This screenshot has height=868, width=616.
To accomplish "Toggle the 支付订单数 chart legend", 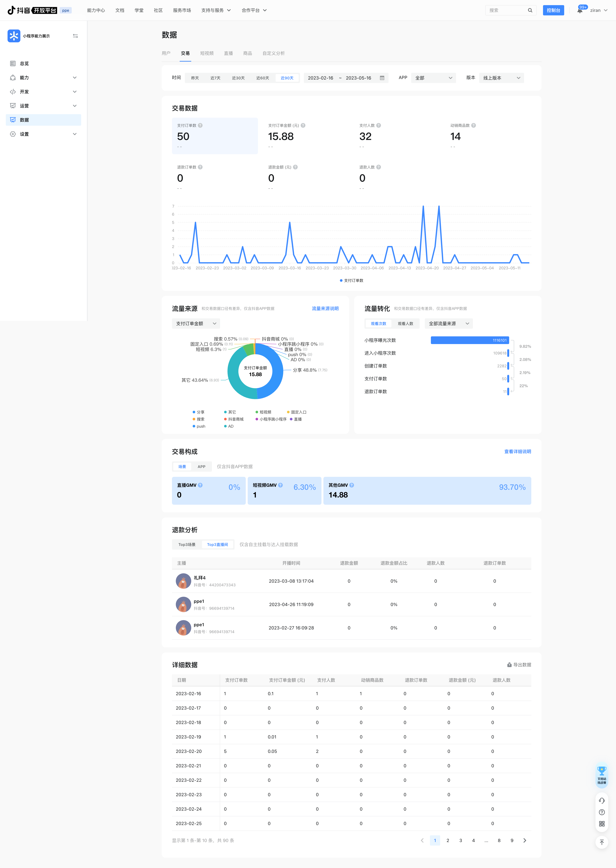I will click(x=351, y=281).
